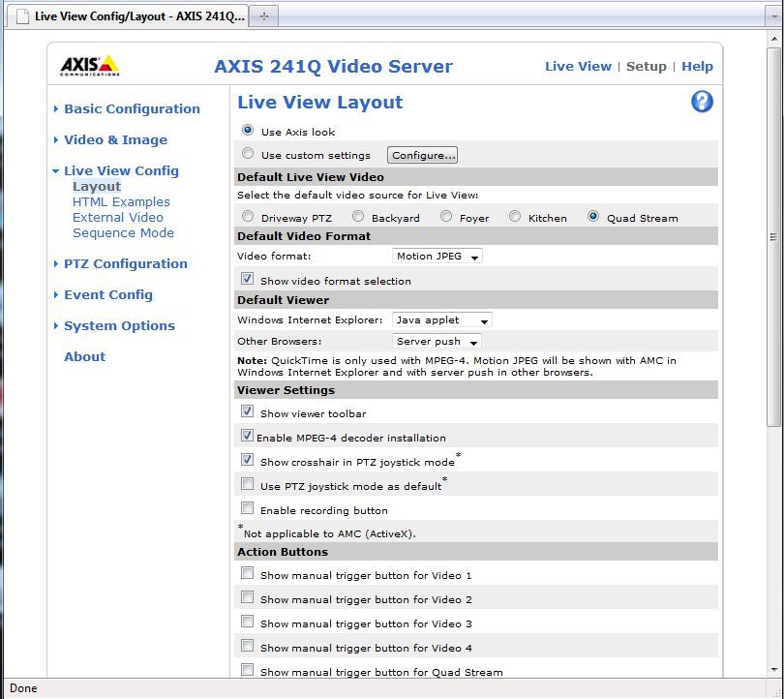The image size is (784, 699).
Task: Toggle Show viewer toolbar checkbox
Action: point(247,411)
